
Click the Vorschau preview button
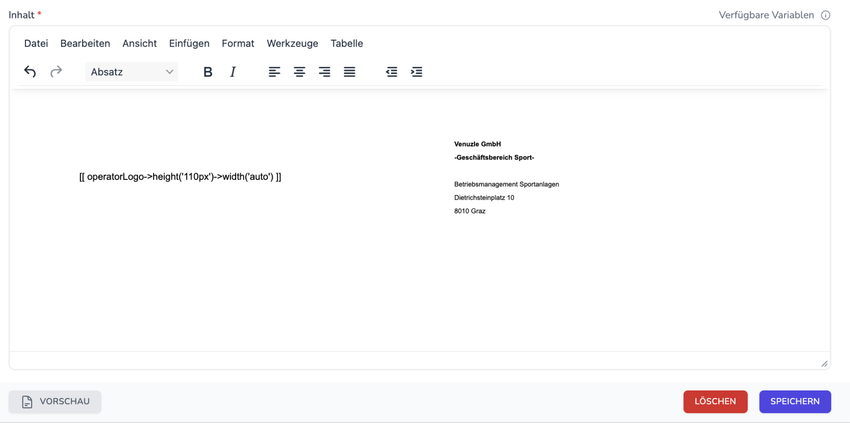(55, 402)
